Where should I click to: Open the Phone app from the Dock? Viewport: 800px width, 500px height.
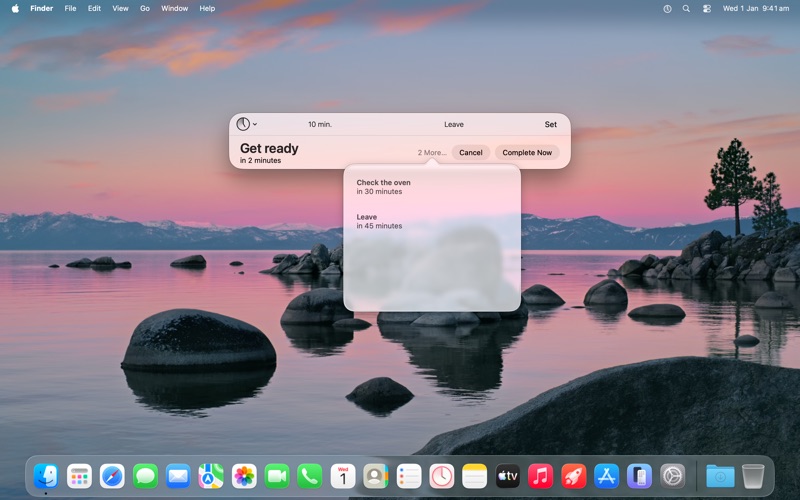(x=310, y=476)
